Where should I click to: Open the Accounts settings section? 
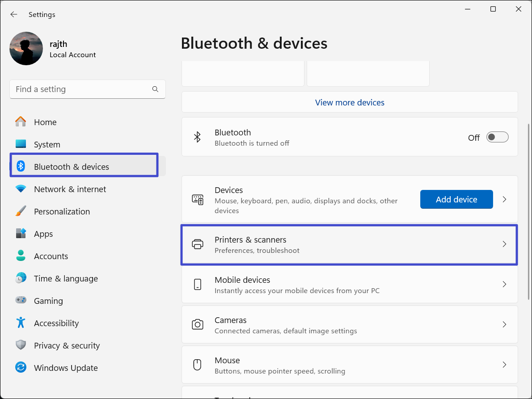tap(51, 256)
